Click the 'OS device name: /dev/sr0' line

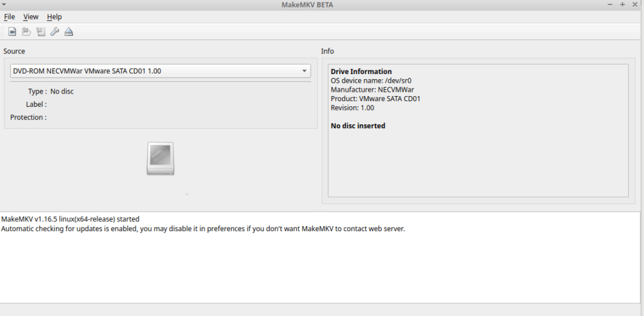(x=371, y=80)
